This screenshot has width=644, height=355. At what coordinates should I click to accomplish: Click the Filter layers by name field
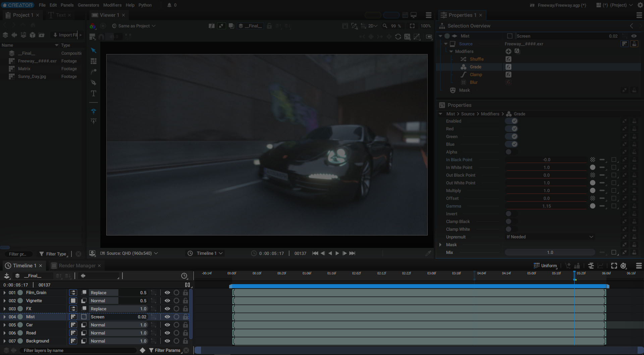click(x=79, y=350)
